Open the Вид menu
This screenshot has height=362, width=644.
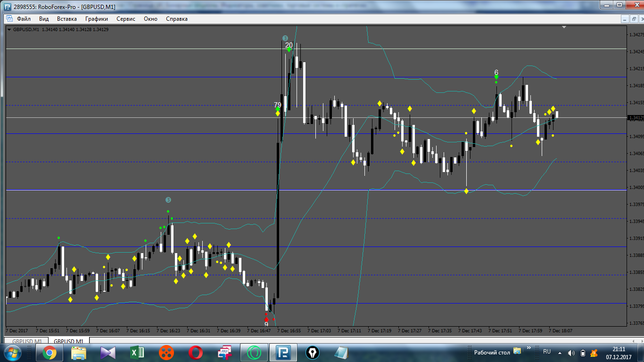[44, 19]
